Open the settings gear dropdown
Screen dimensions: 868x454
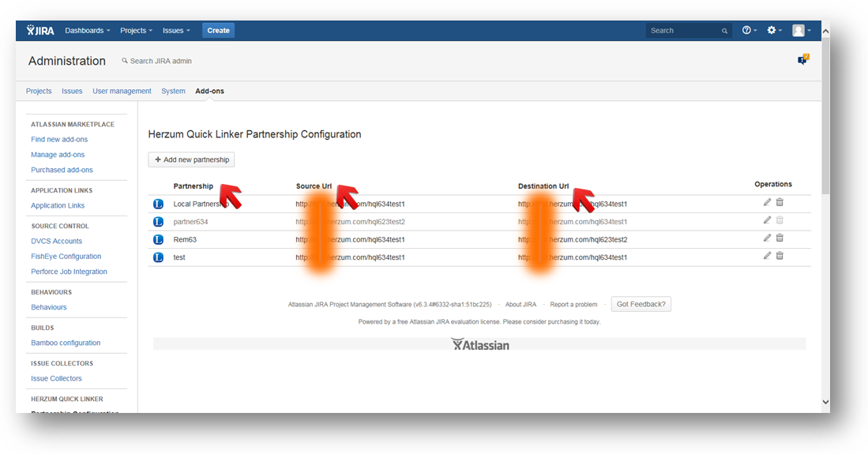pyautogui.click(x=774, y=31)
